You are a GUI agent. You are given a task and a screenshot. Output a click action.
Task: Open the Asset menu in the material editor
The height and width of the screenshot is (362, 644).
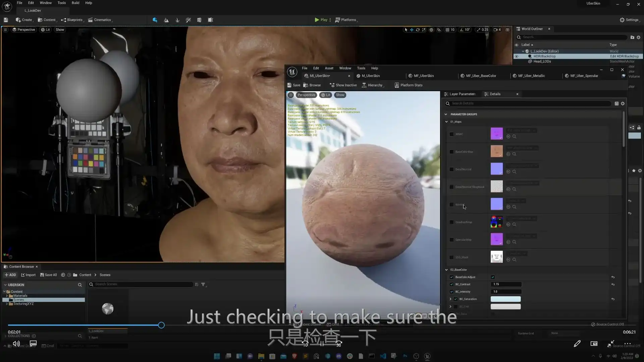(x=329, y=68)
